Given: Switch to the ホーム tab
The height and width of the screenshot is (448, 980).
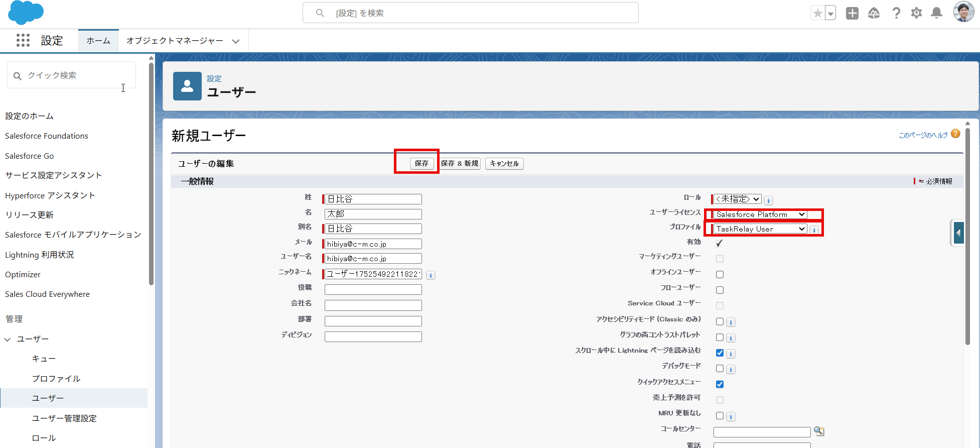Looking at the screenshot, I should click(x=98, y=41).
